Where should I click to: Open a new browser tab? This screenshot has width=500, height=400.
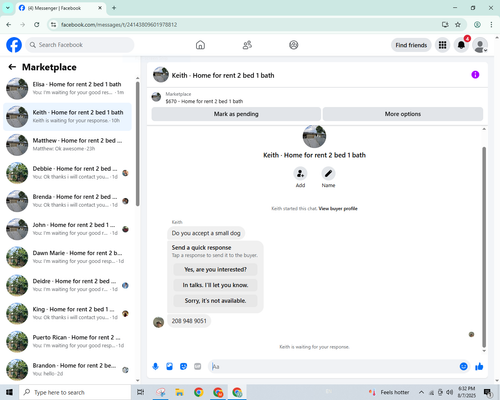pos(114,8)
